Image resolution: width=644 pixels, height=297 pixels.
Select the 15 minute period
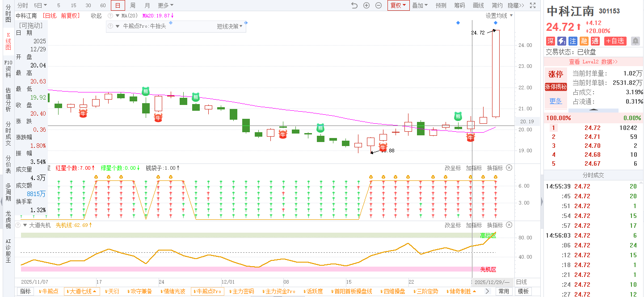[74, 5]
